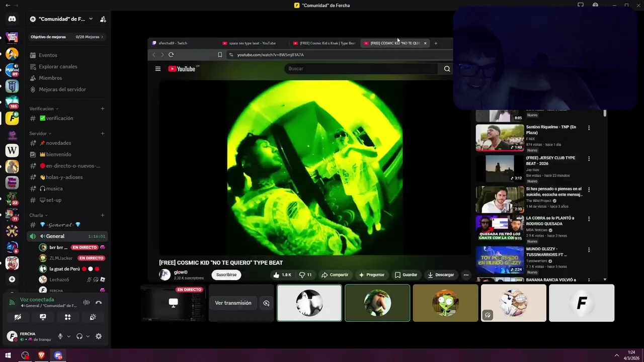644x362 pixels.
Task: Add a channel to the Charla category
Action: pyautogui.click(x=103, y=215)
